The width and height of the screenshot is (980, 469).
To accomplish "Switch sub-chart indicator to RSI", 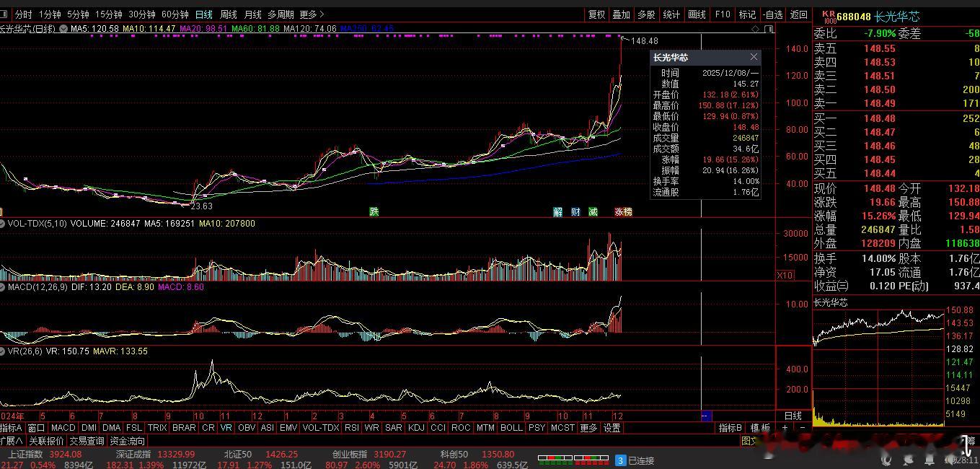I will coord(351,428).
